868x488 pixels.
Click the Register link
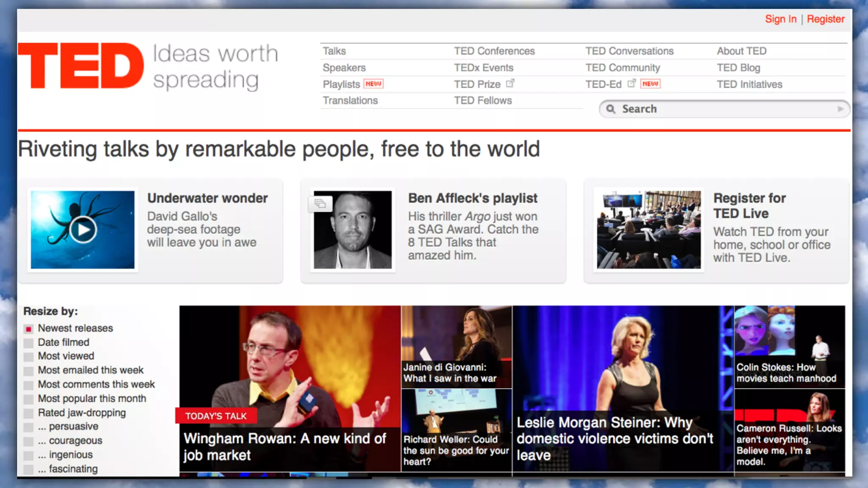(x=825, y=19)
